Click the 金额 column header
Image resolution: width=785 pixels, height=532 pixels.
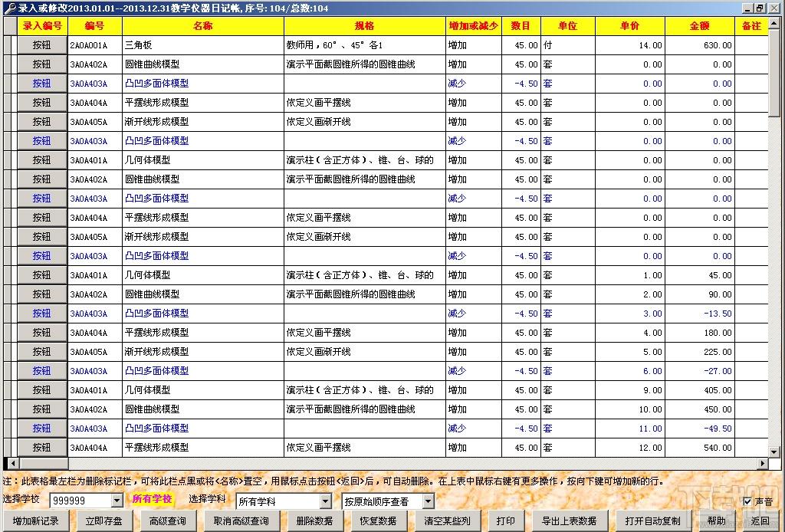click(699, 26)
